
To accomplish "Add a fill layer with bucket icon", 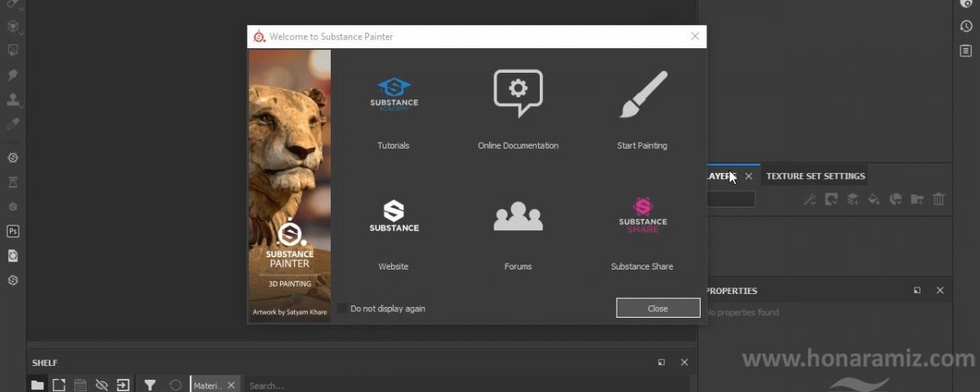I will coord(874,198).
